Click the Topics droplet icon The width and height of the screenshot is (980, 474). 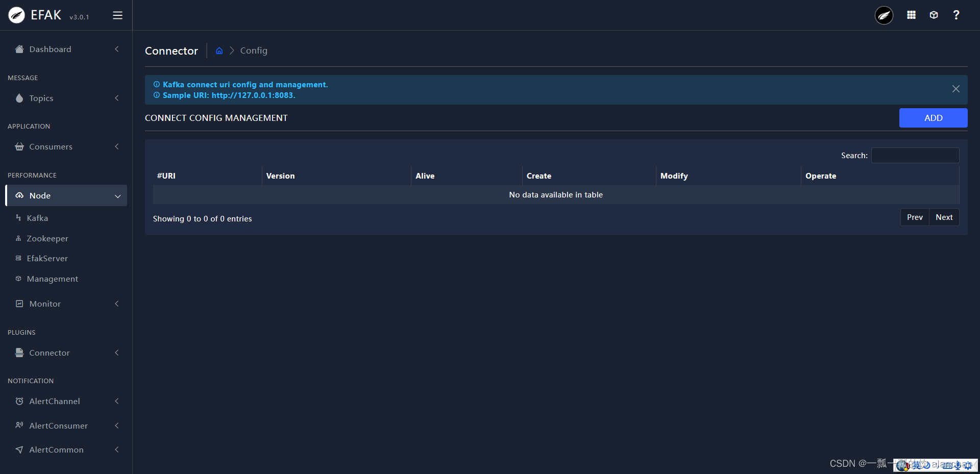point(19,98)
